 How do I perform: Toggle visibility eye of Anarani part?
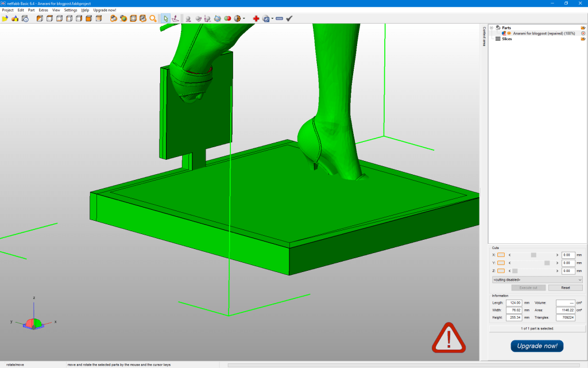click(x=509, y=33)
